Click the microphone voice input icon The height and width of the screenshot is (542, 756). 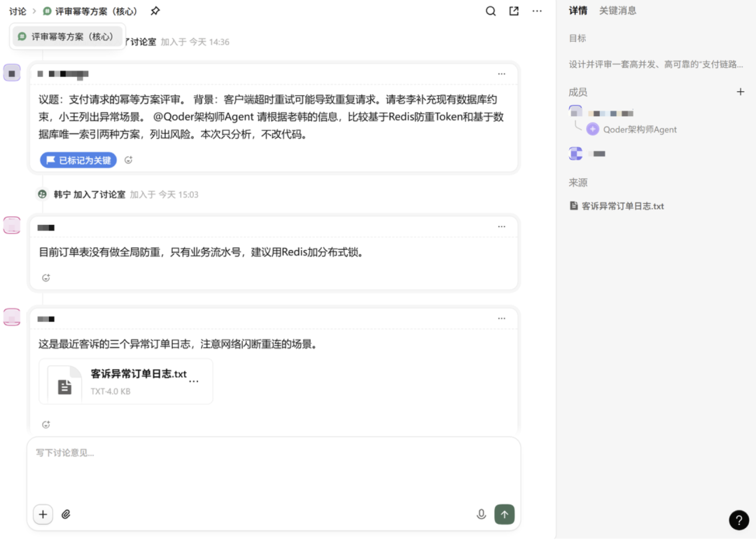click(x=481, y=514)
